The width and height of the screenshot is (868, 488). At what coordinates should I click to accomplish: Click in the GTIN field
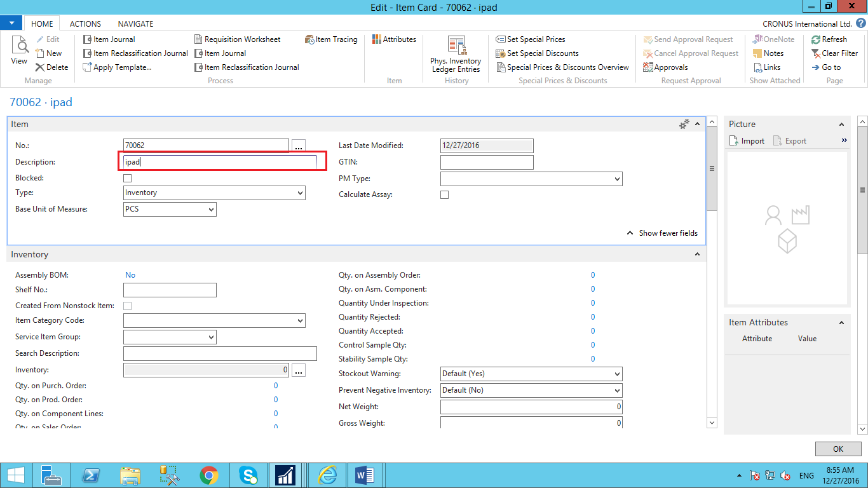tap(487, 163)
